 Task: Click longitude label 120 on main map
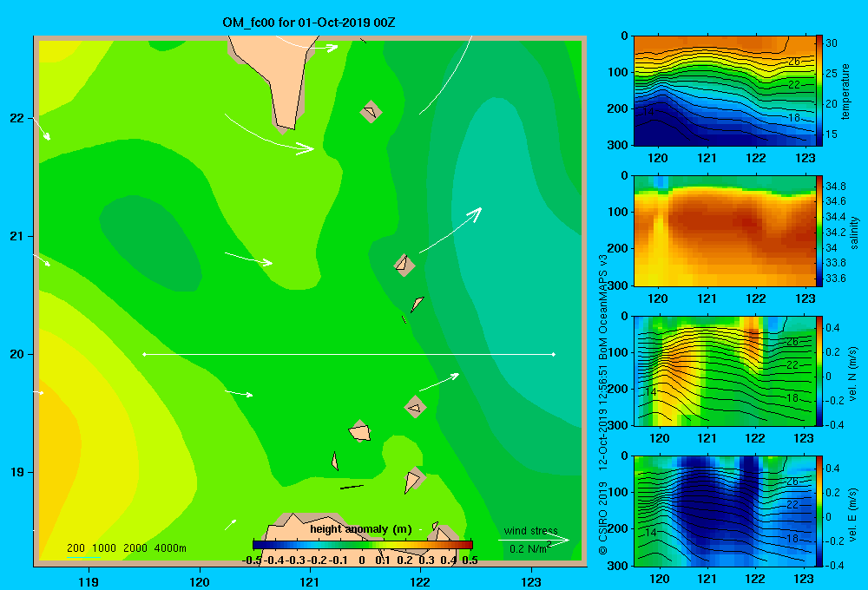200,581
